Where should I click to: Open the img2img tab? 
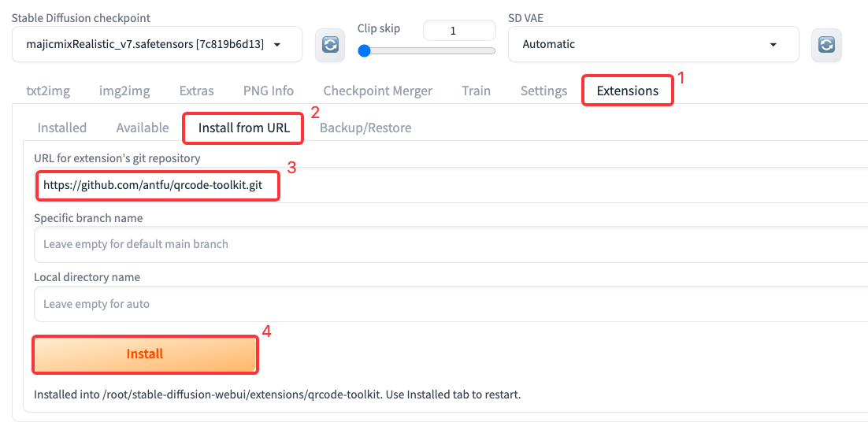tap(124, 91)
